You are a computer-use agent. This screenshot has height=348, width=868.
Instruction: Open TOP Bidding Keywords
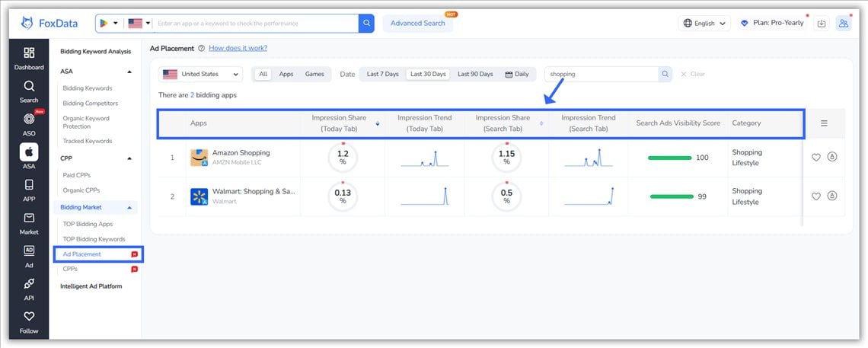click(x=94, y=239)
